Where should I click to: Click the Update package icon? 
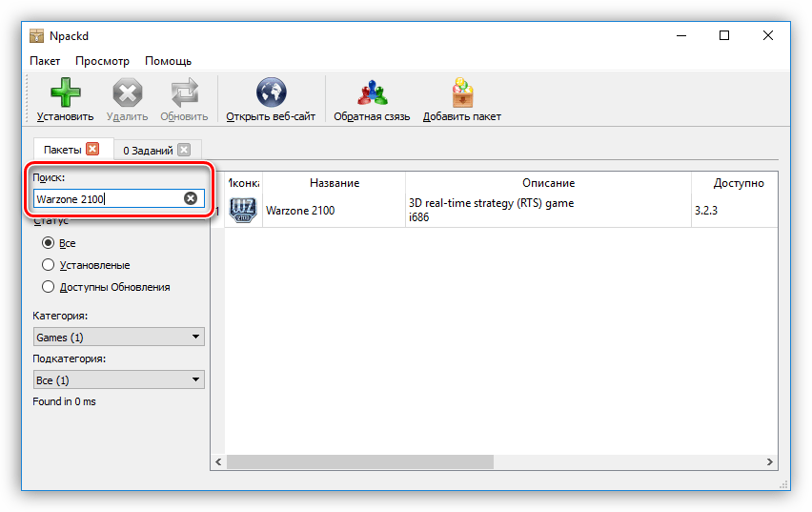pyautogui.click(x=184, y=93)
